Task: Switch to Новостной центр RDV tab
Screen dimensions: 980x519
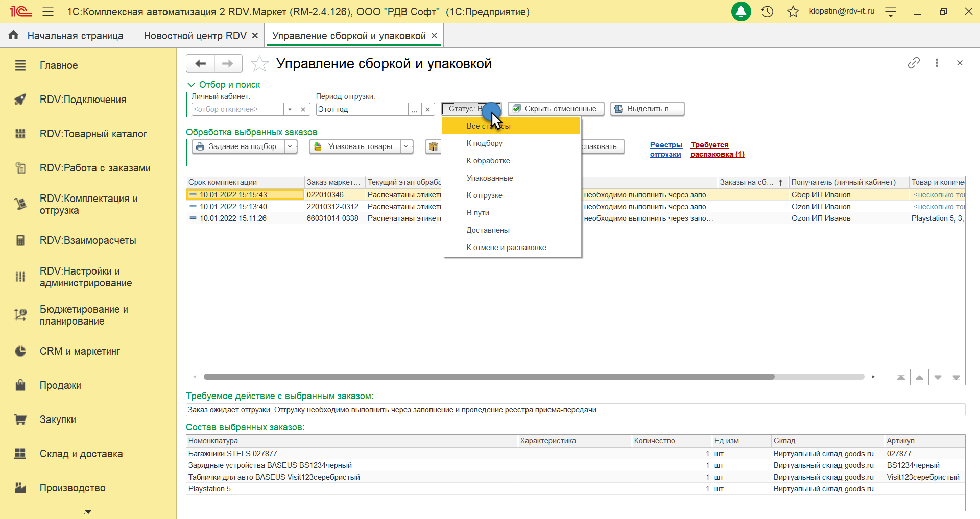Action: [x=195, y=36]
